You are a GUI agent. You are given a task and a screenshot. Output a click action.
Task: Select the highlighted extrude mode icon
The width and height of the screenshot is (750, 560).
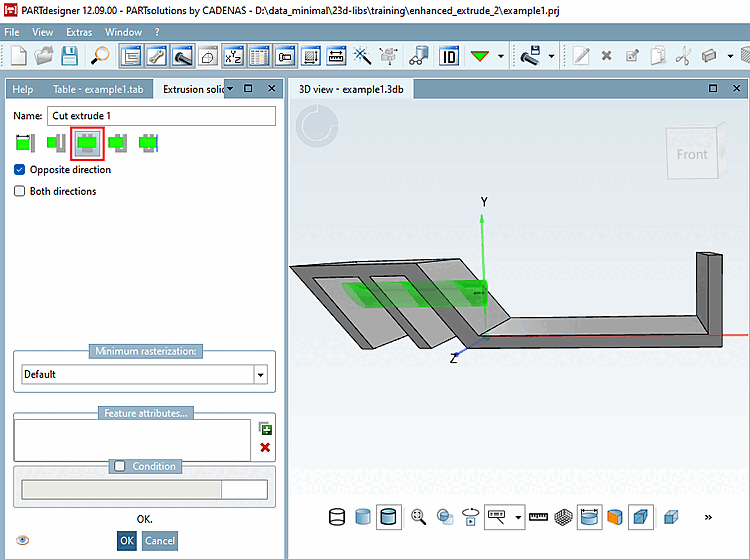87,143
